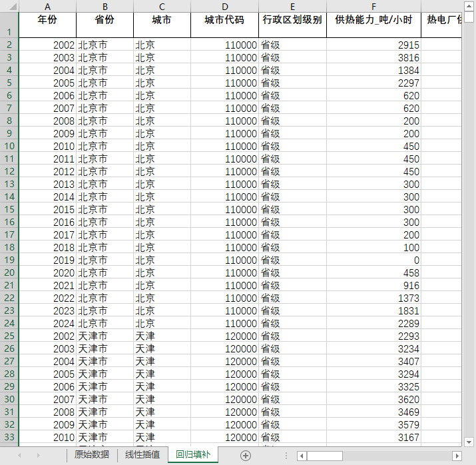Select cell with value 458
This screenshot has height=465, width=476.
click(x=373, y=272)
